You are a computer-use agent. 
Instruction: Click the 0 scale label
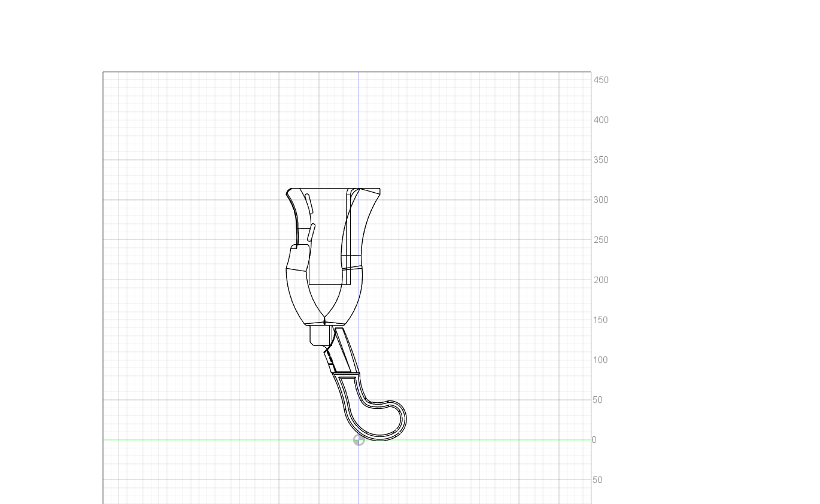pos(594,440)
